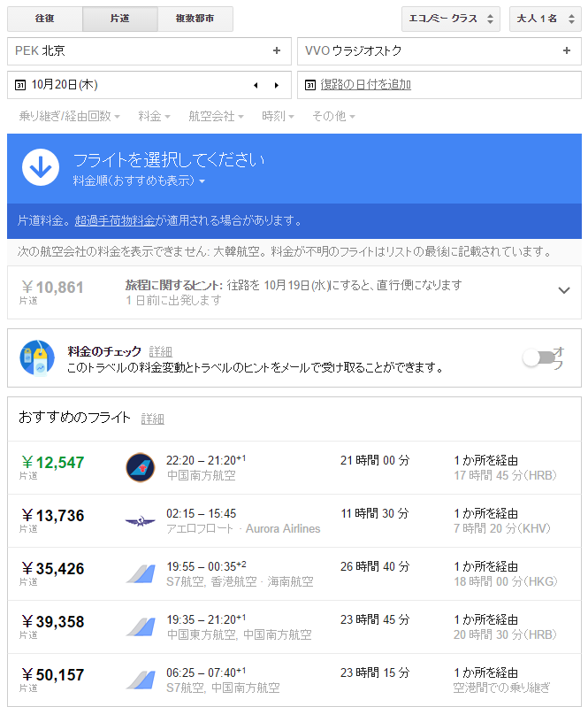Open the 料金 price filter
The height and width of the screenshot is (707, 588).
tap(154, 116)
